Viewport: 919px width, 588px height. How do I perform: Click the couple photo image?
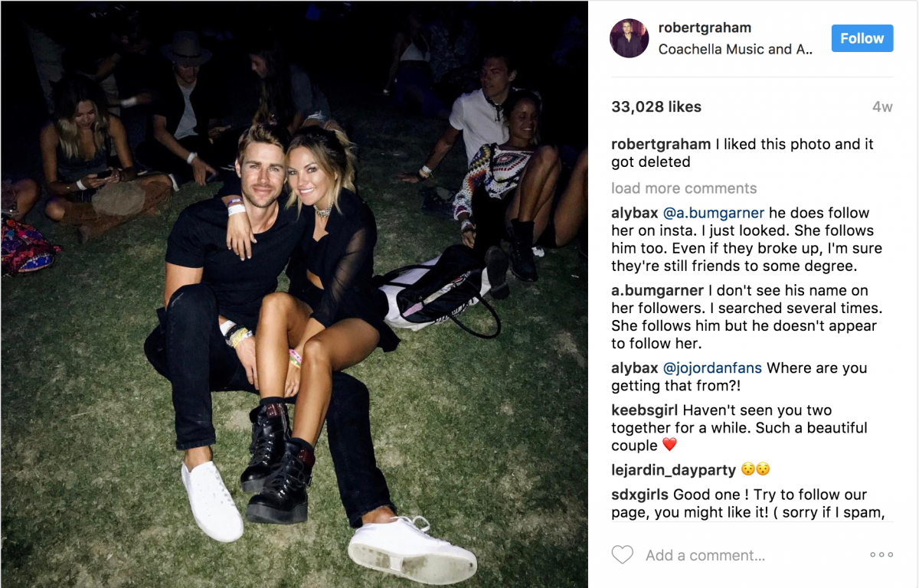coord(294,294)
